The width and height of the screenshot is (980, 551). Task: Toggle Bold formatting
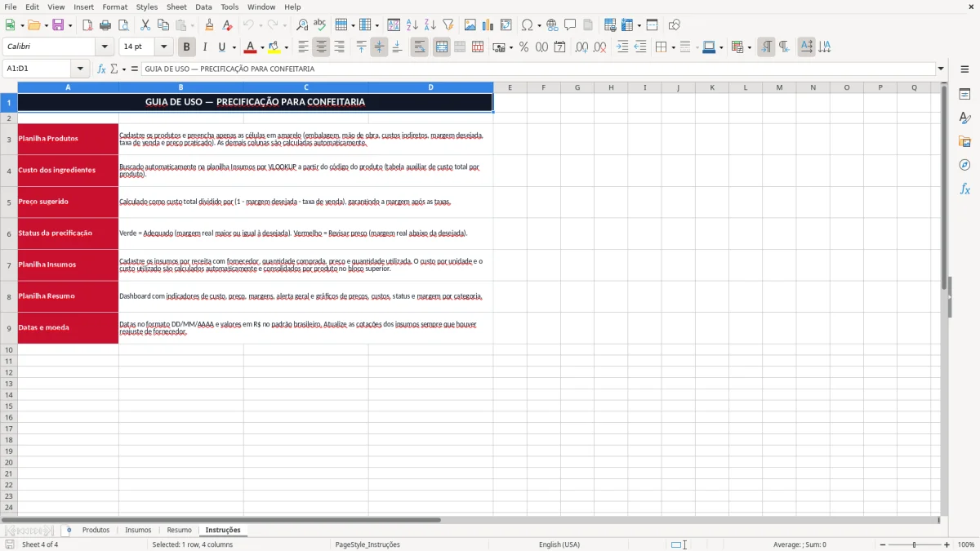(187, 47)
